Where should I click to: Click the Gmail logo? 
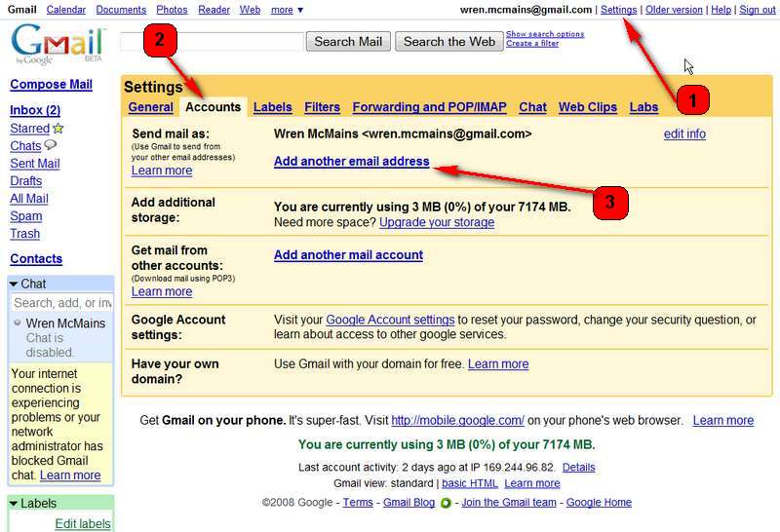tap(58, 44)
